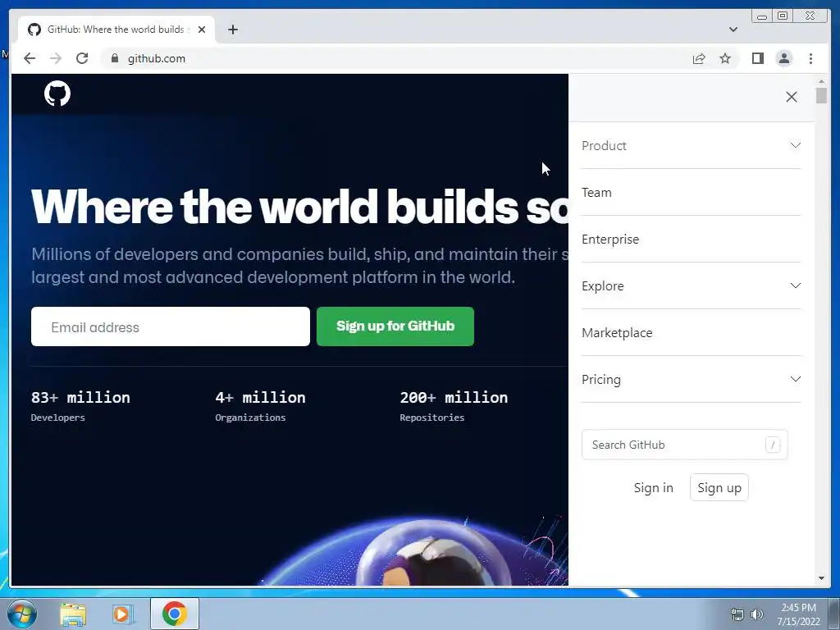The image size is (840, 630).
Task: Click the scrollbar down arrow
Action: point(821,578)
